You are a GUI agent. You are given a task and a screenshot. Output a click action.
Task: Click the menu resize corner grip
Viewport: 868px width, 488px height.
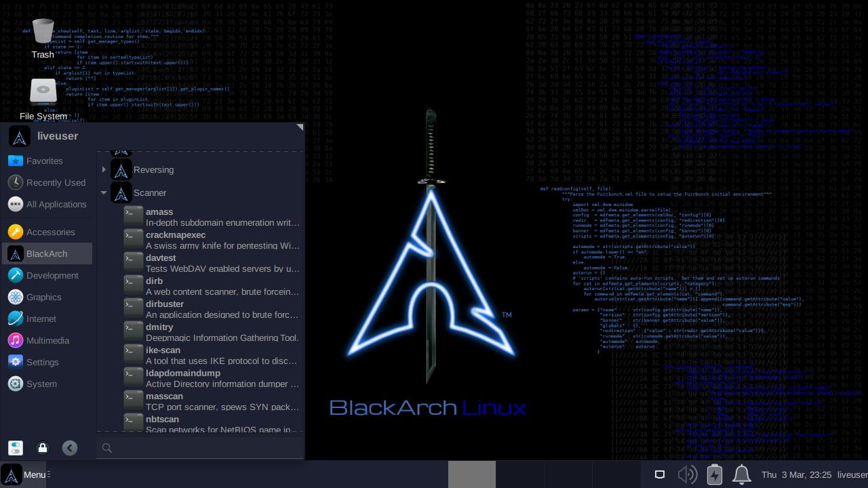coord(300,127)
